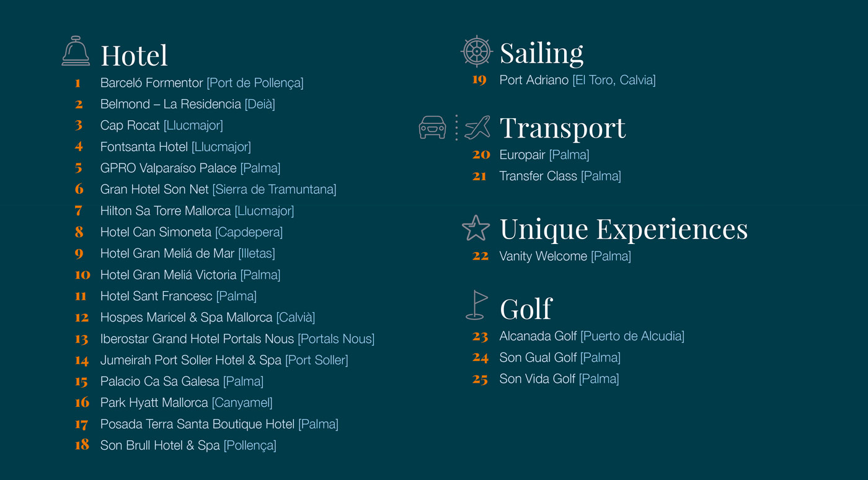Screen dimensions: 868x480
Task: Open Iberostar Grand Hotel Portals Nous
Action: pos(237,339)
